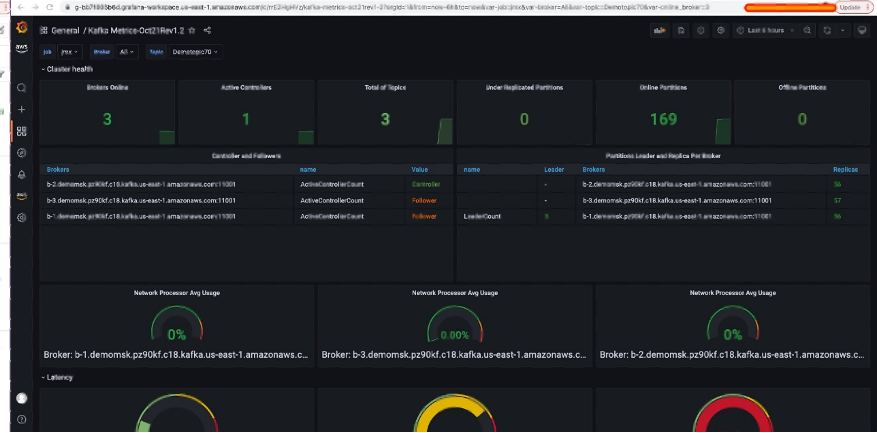Screen dimensions: 877x433
Task: Click the dashboard insights icon beside save
Action: tap(700, 31)
